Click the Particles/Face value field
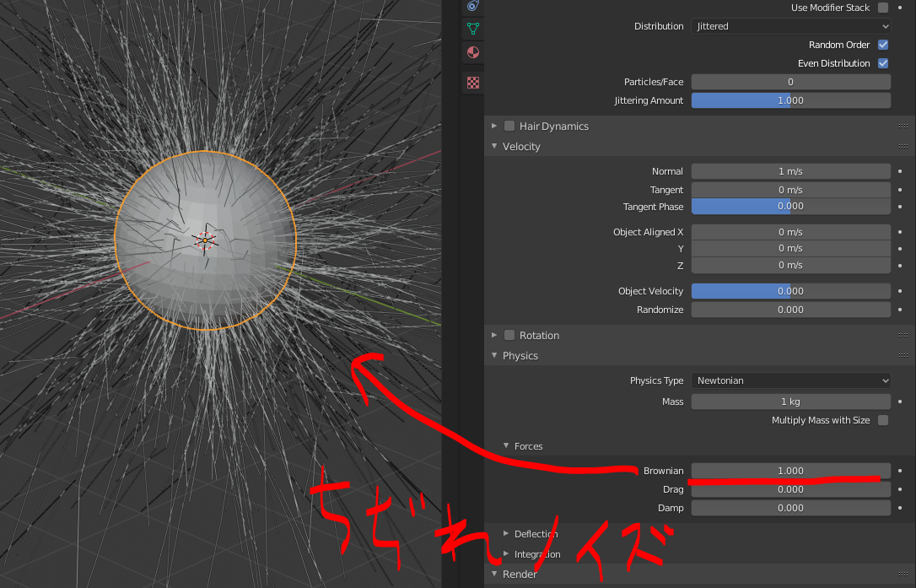The image size is (916, 588). tap(791, 82)
